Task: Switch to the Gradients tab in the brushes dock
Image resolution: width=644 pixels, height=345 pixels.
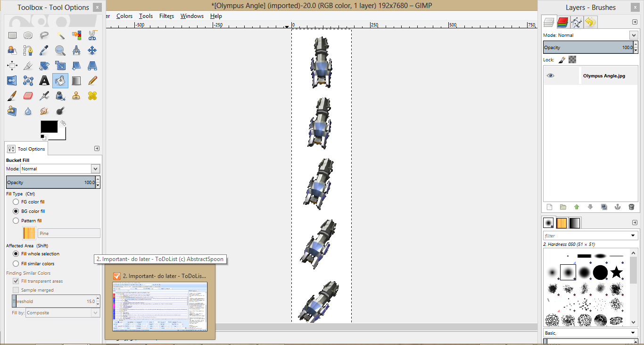Action: click(x=575, y=223)
